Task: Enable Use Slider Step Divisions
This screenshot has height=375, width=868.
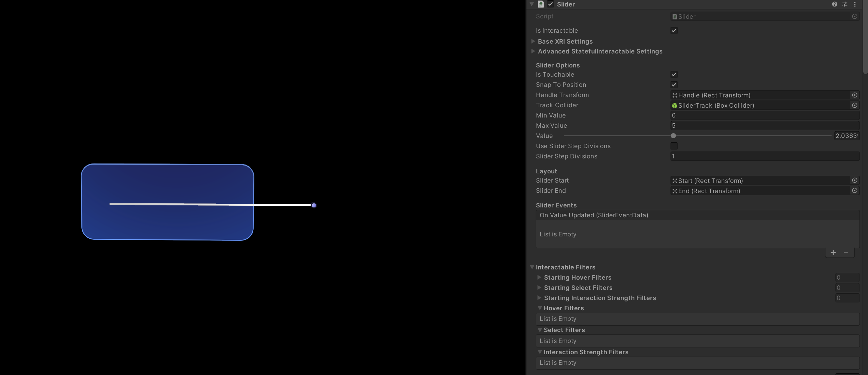Action: (x=674, y=146)
